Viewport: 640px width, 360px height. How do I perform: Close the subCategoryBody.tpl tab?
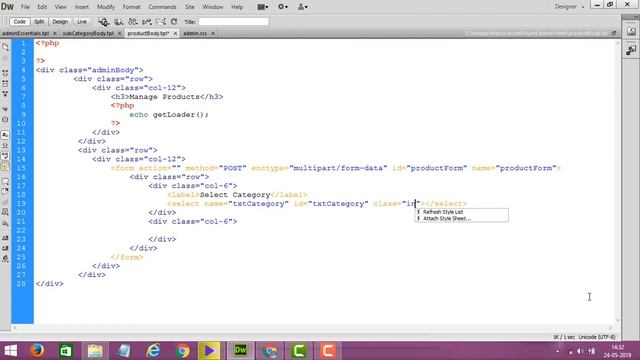click(x=119, y=33)
